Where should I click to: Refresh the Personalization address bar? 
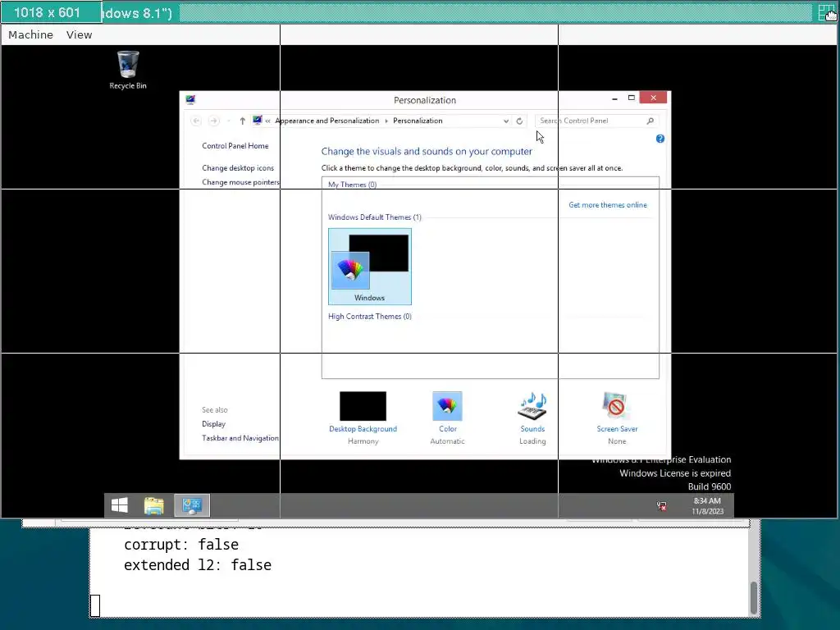[x=519, y=121]
